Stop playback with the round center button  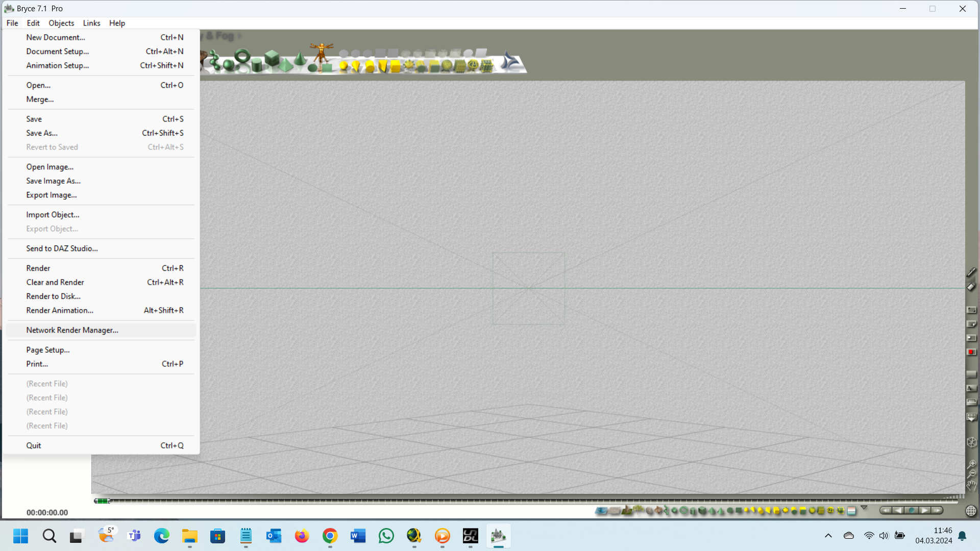pos(911,510)
